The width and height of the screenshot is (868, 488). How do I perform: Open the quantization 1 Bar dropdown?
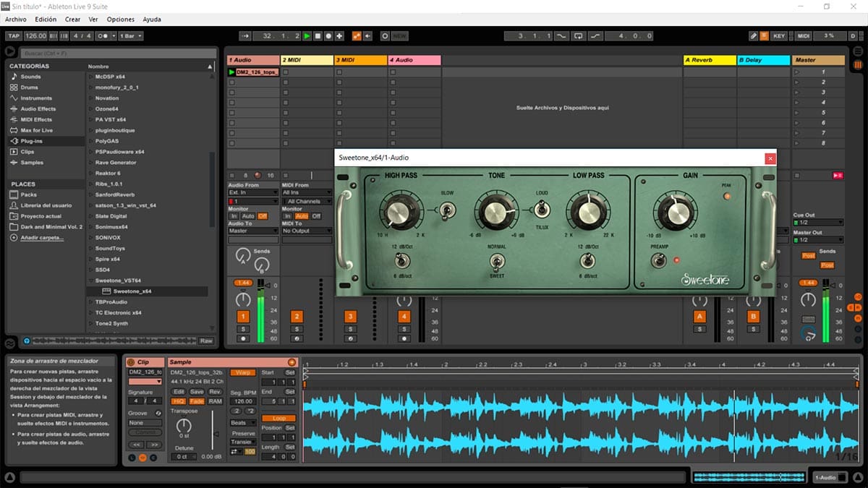[x=130, y=35]
